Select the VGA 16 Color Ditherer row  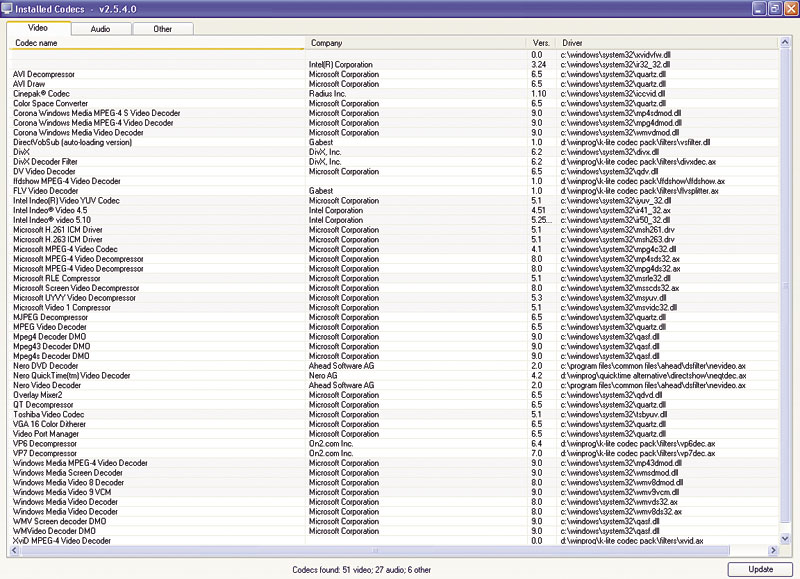[x=394, y=423]
